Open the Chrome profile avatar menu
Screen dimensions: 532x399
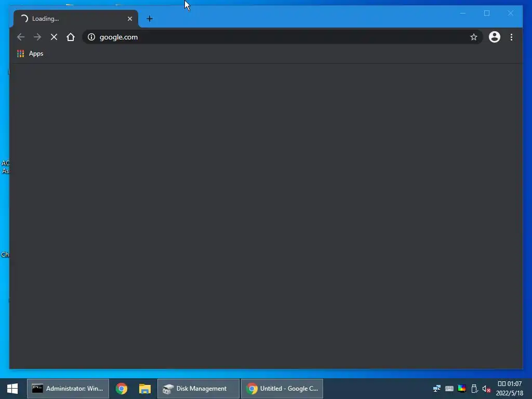coord(495,37)
